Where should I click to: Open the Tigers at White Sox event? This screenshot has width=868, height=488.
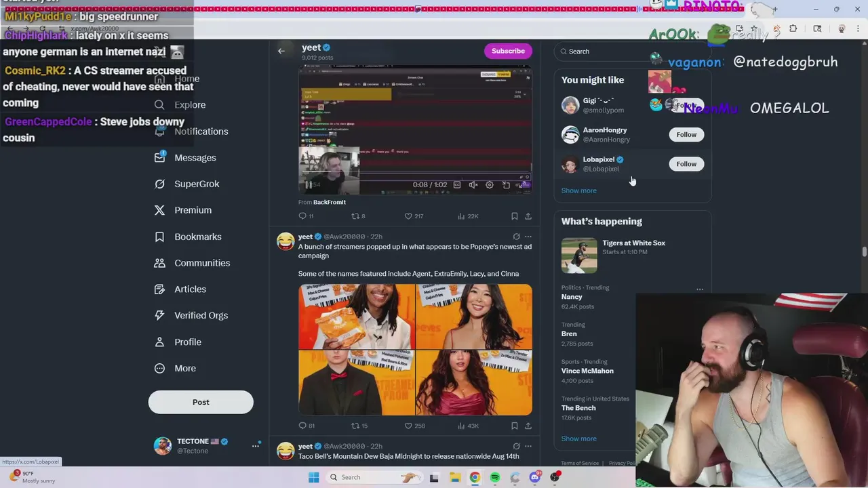632,255
